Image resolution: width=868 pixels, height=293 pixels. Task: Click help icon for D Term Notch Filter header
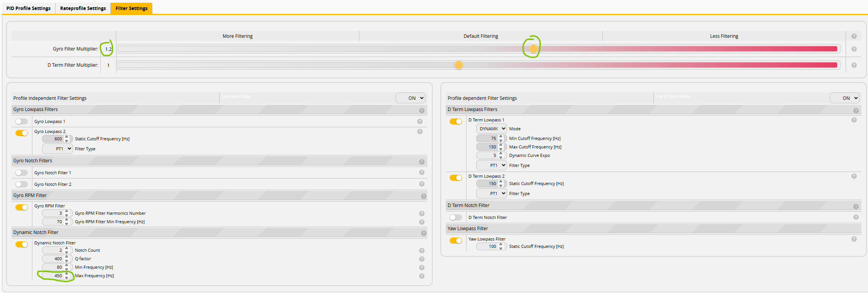click(x=856, y=207)
